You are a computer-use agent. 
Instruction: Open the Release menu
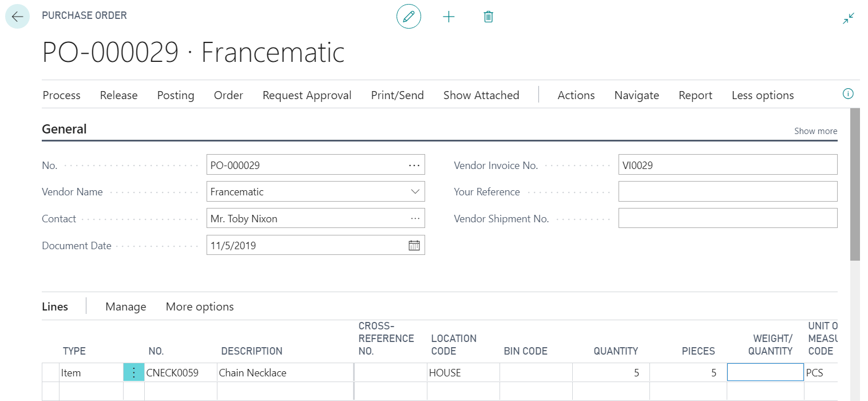pos(118,95)
